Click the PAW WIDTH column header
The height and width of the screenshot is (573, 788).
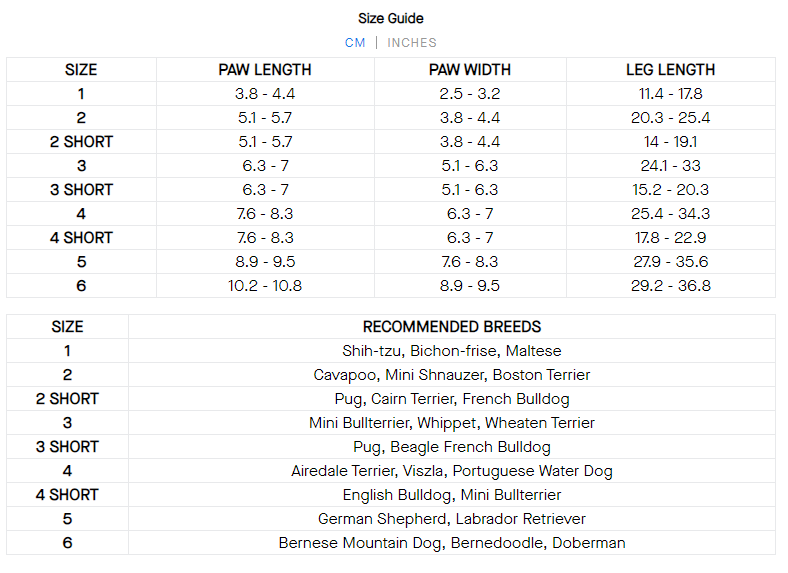pyautogui.click(x=470, y=70)
